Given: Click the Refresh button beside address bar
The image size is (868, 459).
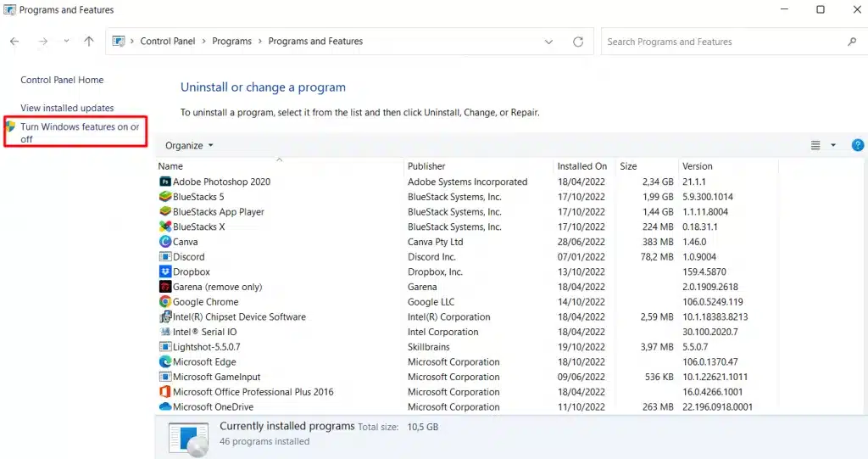Looking at the screenshot, I should pos(578,42).
